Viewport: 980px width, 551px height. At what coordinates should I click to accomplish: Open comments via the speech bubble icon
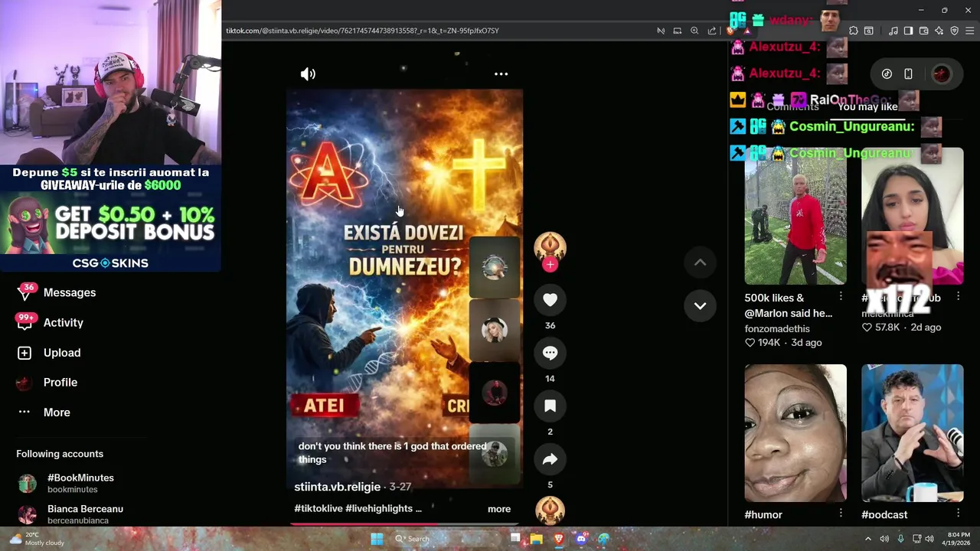550,353
